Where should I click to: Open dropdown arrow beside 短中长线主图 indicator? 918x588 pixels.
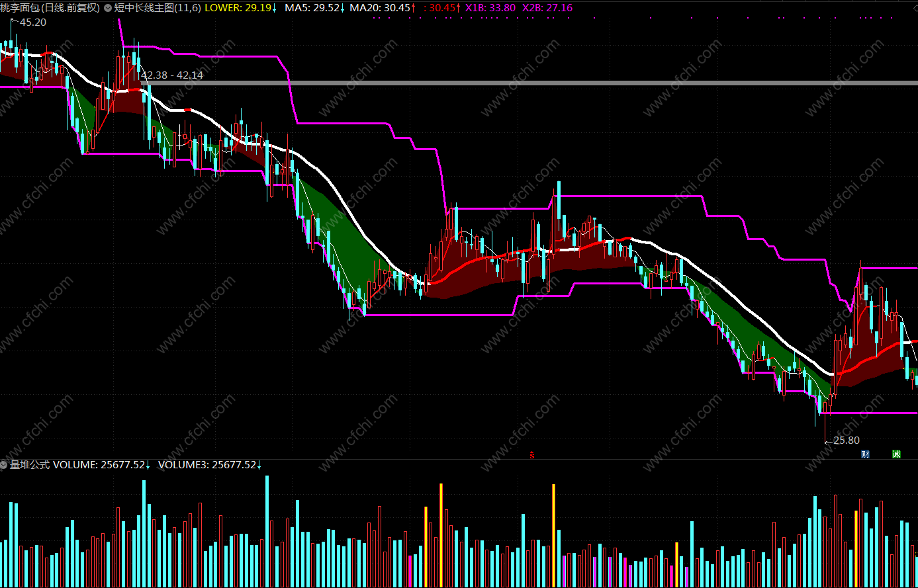108,8
